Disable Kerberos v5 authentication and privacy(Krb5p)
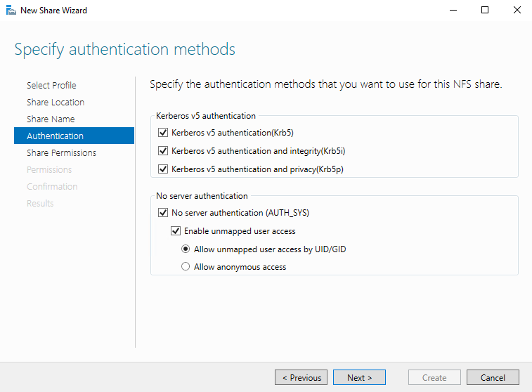The height and width of the screenshot is (392, 532). pyautogui.click(x=163, y=169)
